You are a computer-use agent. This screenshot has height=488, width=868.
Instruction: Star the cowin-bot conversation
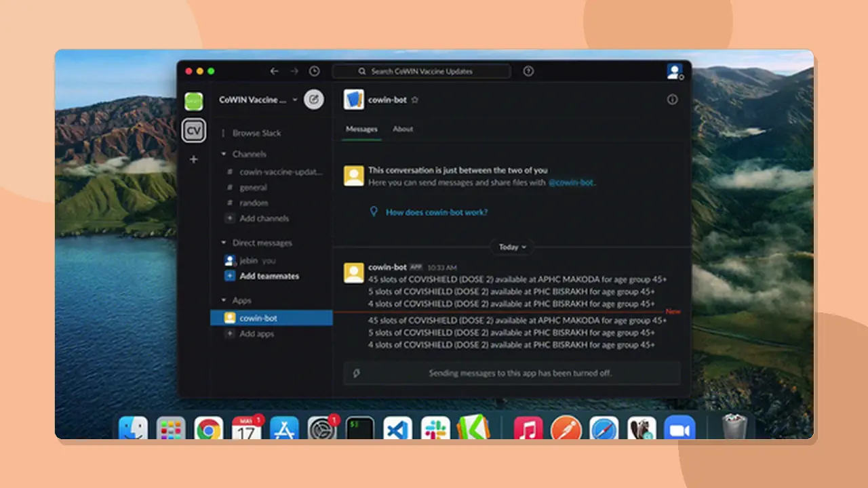pos(414,100)
